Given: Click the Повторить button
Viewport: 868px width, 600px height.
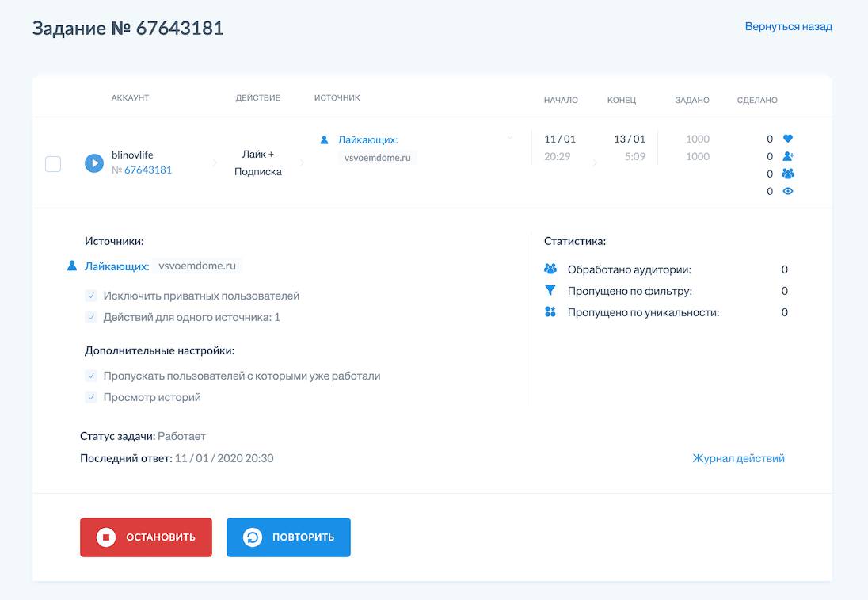Looking at the screenshot, I should pyautogui.click(x=288, y=537).
